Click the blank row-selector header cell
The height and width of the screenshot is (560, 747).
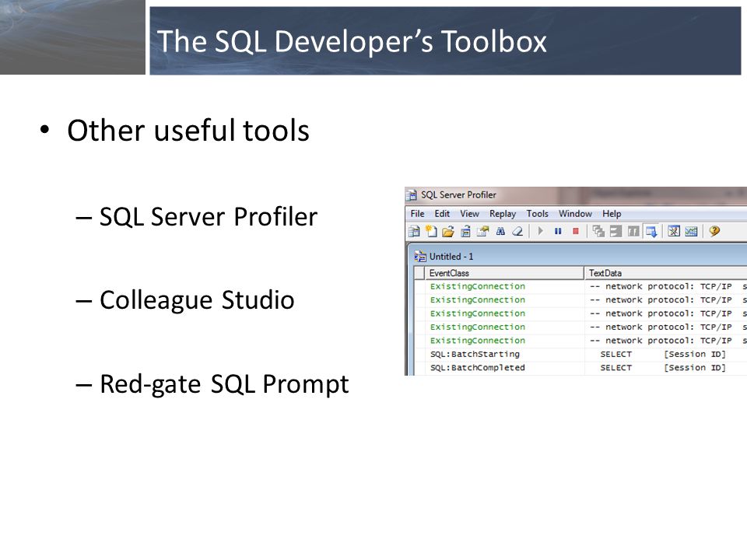point(419,273)
